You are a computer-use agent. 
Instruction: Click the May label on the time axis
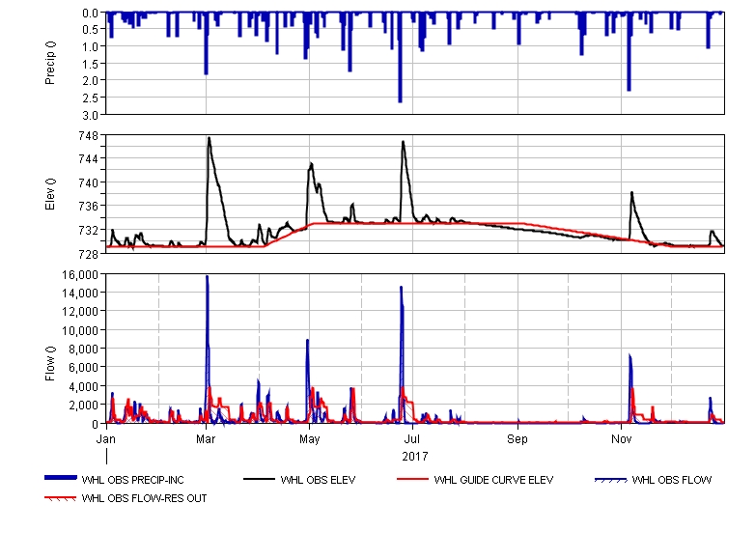pyautogui.click(x=309, y=438)
